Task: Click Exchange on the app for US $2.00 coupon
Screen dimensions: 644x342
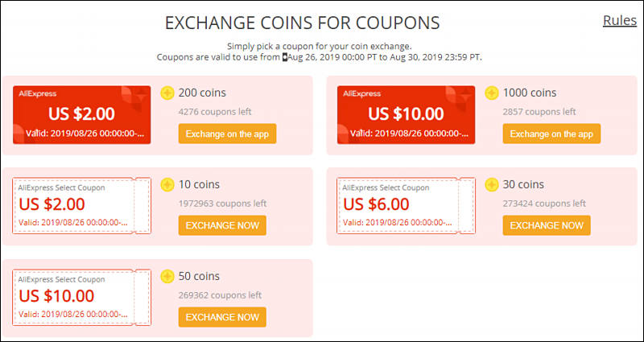Action: tap(227, 134)
